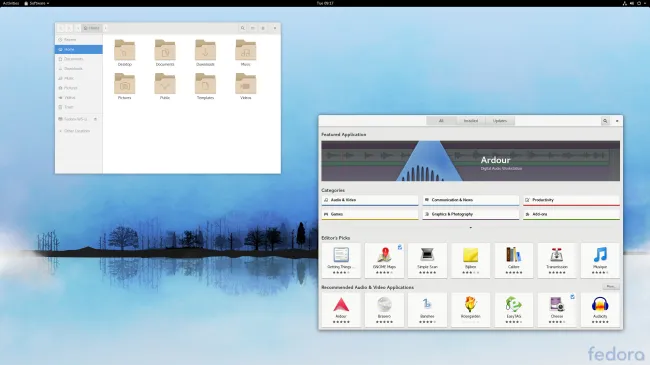Open the Transmission app tile

click(557, 260)
